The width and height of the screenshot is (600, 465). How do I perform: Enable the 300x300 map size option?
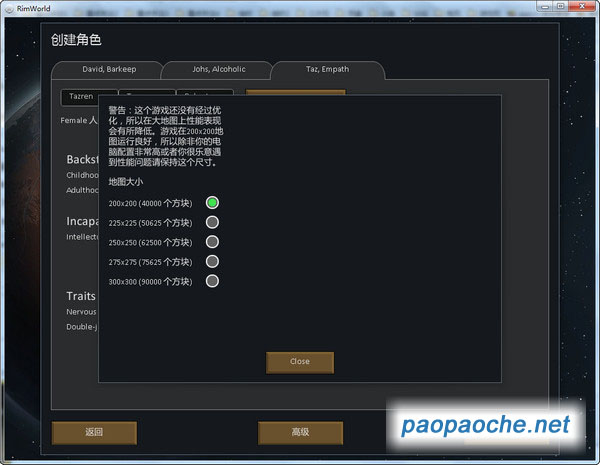[212, 281]
